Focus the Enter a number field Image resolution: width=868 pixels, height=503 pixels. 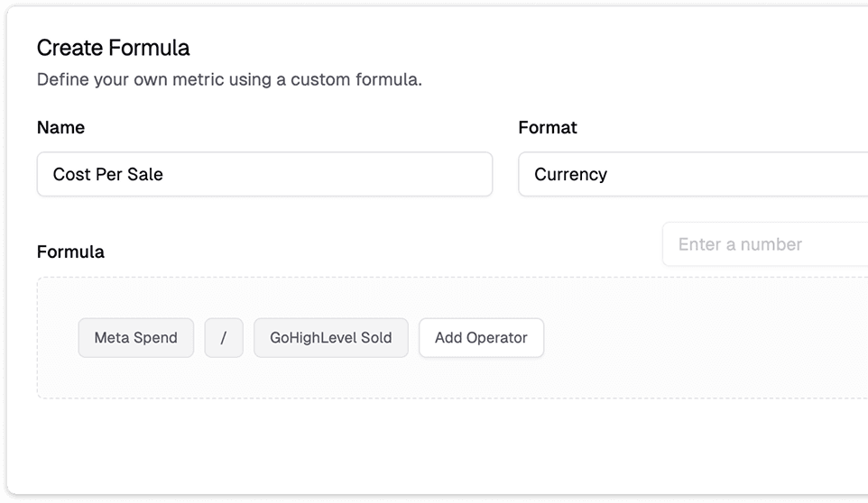coord(765,244)
